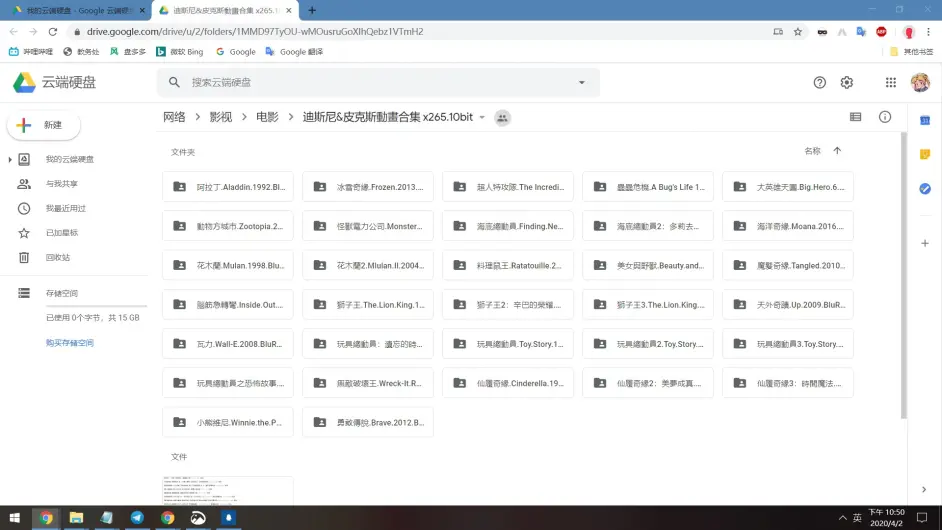Select Inside.Out folder
The image size is (942, 530).
coord(228,305)
